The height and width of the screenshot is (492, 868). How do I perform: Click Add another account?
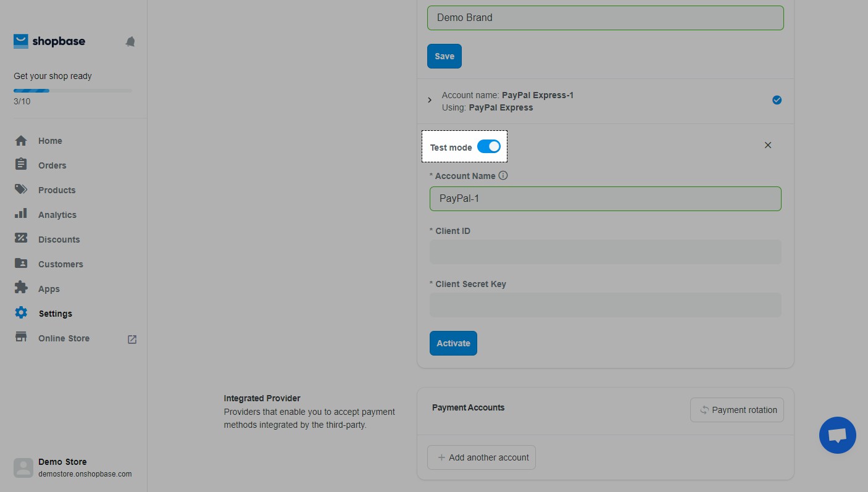coord(482,457)
